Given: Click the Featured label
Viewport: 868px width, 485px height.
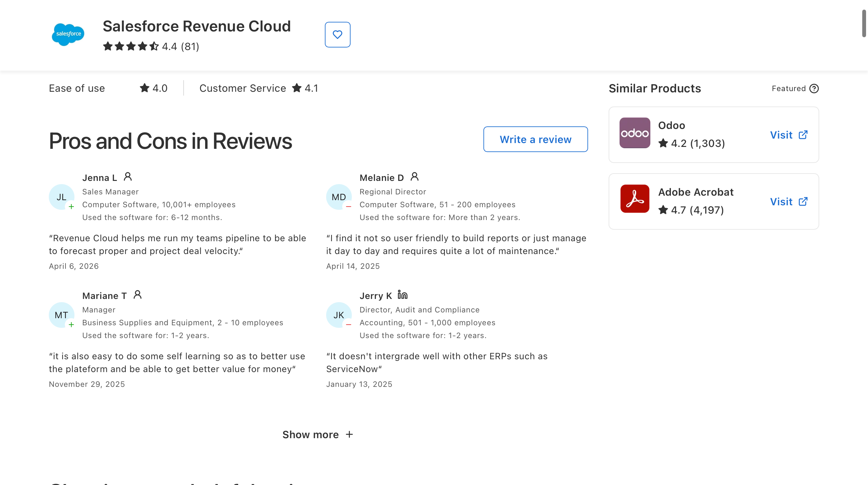Looking at the screenshot, I should coord(789,89).
